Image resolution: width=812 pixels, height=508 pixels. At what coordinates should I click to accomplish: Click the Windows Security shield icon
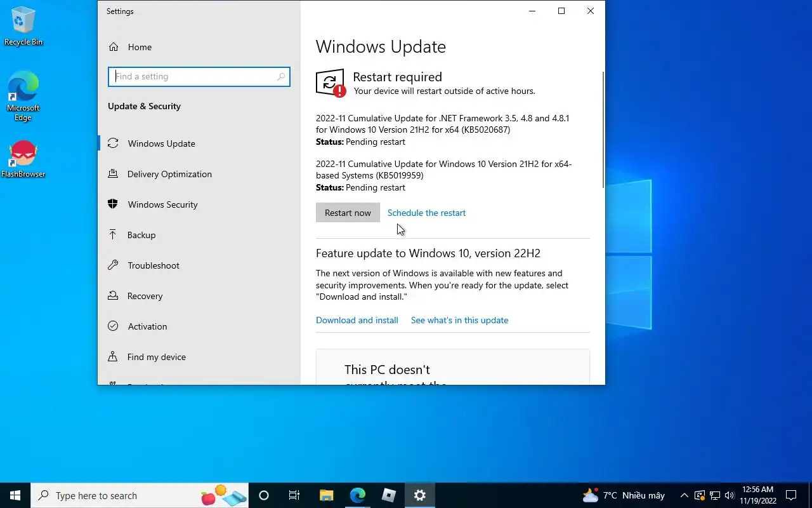pos(113,204)
